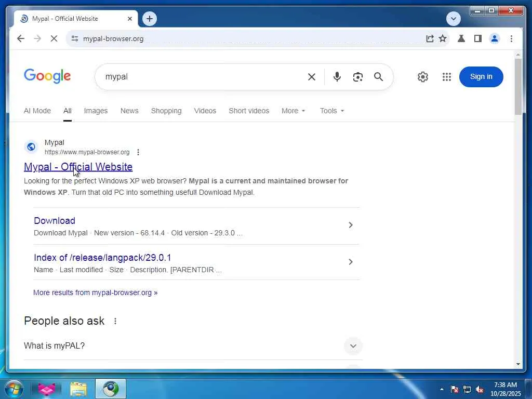The image size is (532, 399).
Task: Open the tab search dropdown
Action: click(453, 19)
